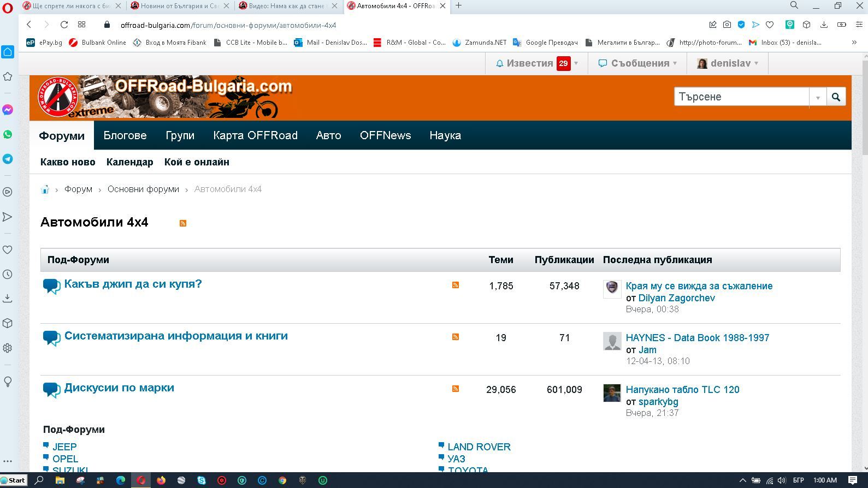Add page to bookmarks with heart icon
Viewport: 868px width, 488px height.
pos(770,25)
